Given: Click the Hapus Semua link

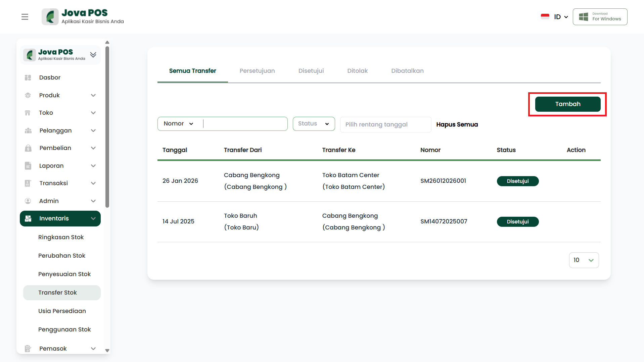Looking at the screenshot, I should pyautogui.click(x=457, y=124).
